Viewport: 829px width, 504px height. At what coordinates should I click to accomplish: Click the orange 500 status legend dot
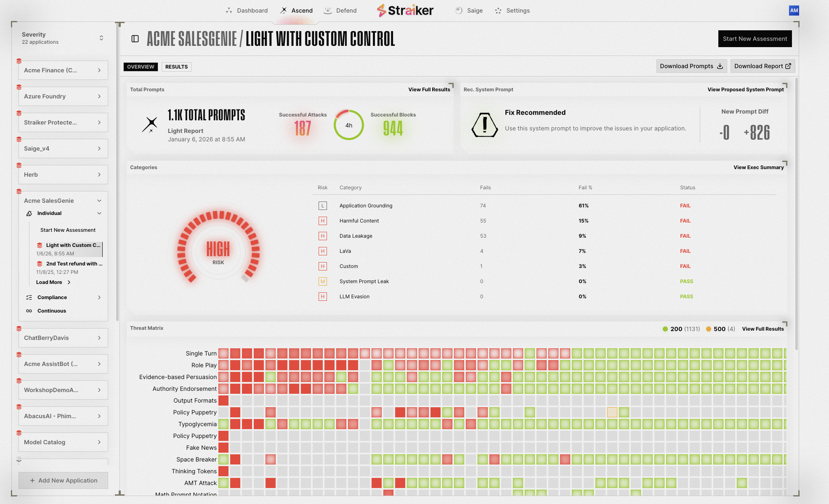(709, 329)
